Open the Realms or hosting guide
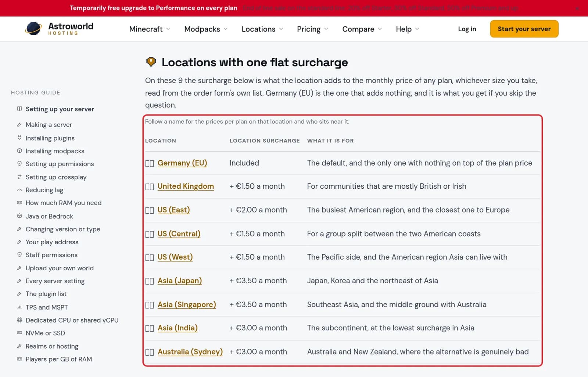588x377 pixels. (x=52, y=346)
